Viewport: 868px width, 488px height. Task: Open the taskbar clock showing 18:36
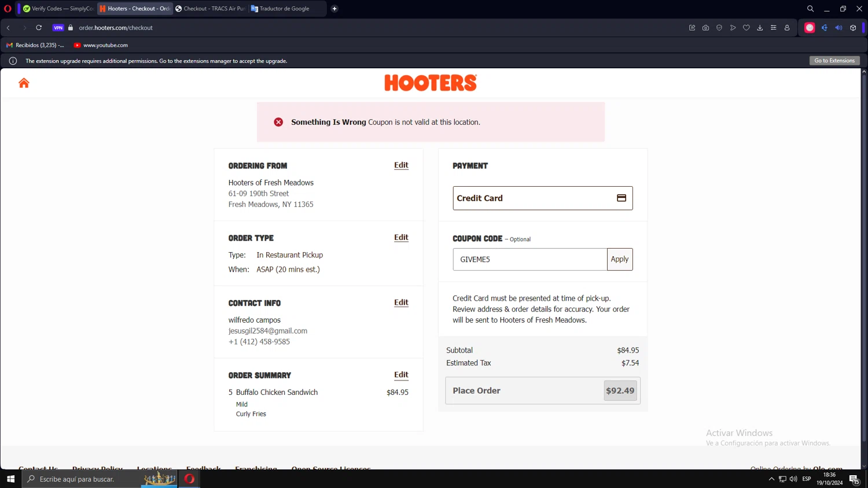pos(830,479)
